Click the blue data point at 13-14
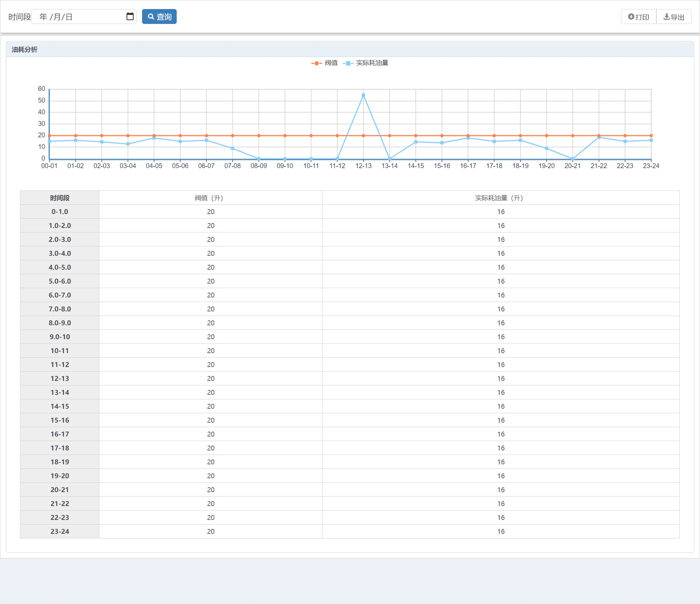This screenshot has height=604, width=700. [x=390, y=159]
